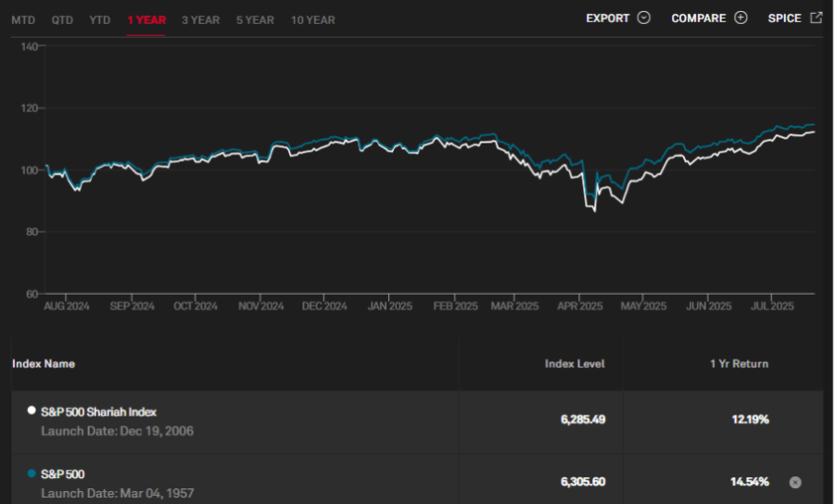
Task: Choose the YTD time range tab
Action: [100, 20]
